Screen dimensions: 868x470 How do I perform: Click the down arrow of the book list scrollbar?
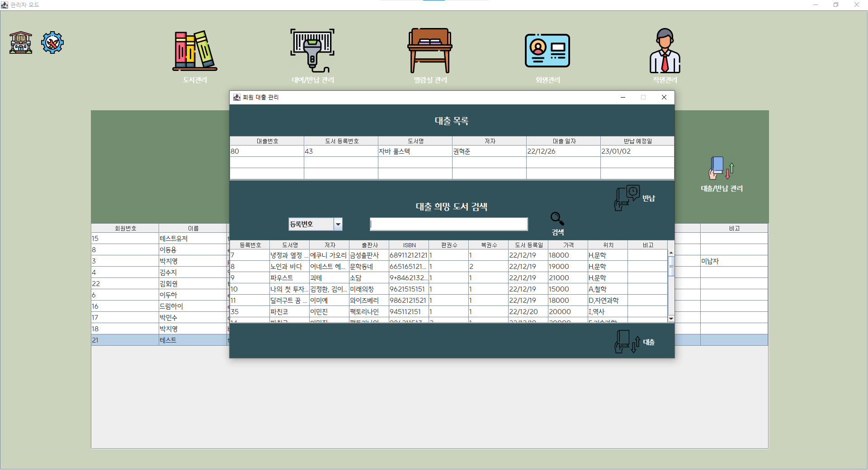[671, 319]
